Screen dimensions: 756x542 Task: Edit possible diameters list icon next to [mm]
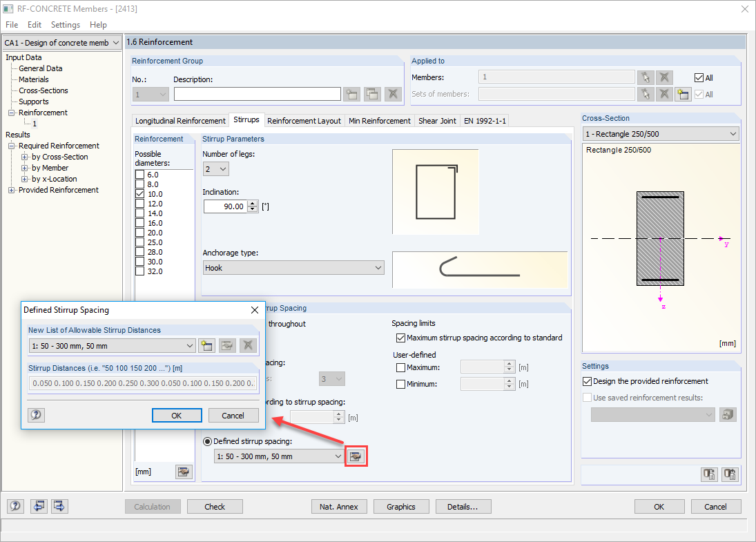pos(183,472)
